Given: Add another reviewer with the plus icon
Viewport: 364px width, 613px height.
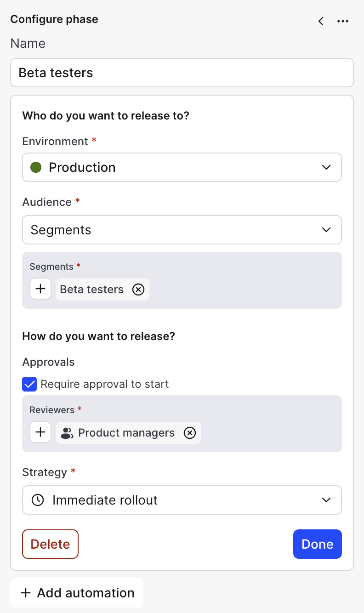Looking at the screenshot, I should tap(40, 432).
